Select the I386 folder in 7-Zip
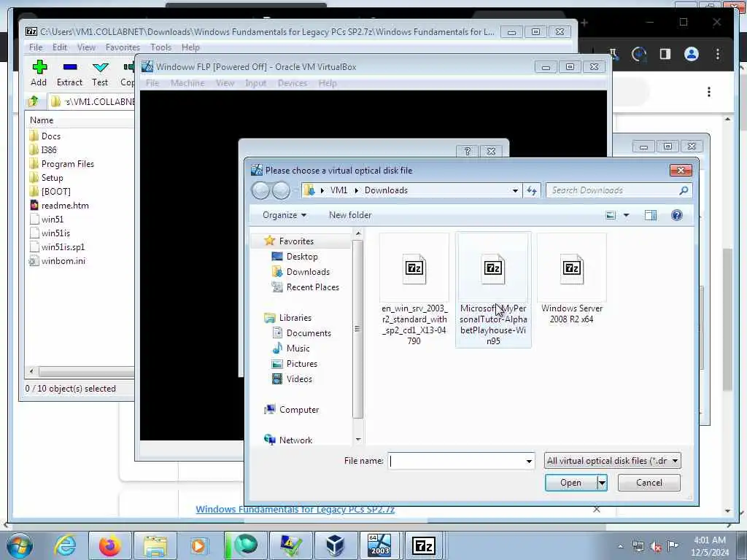 click(49, 150)
